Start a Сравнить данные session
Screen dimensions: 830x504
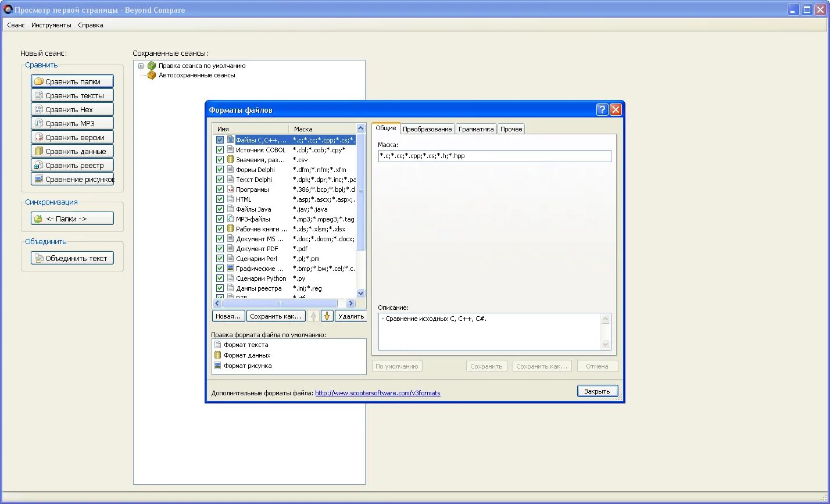pos(72,151)
